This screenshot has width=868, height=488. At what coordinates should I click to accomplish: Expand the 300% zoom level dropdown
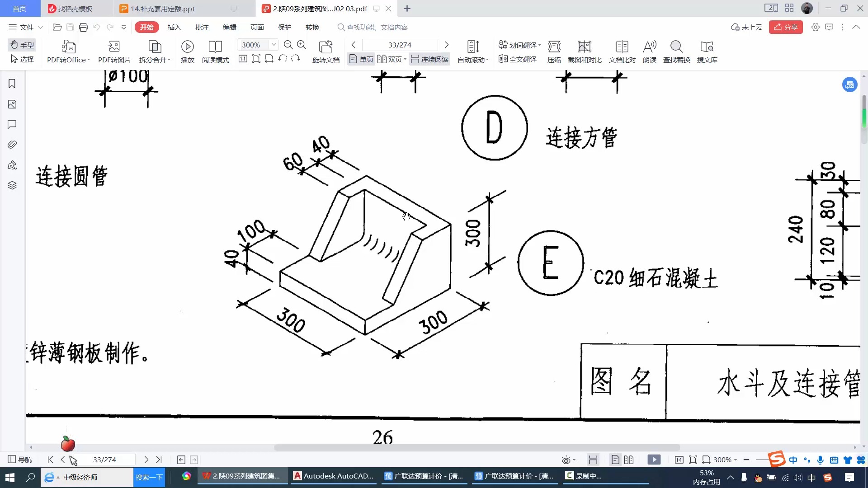point(274,44)
